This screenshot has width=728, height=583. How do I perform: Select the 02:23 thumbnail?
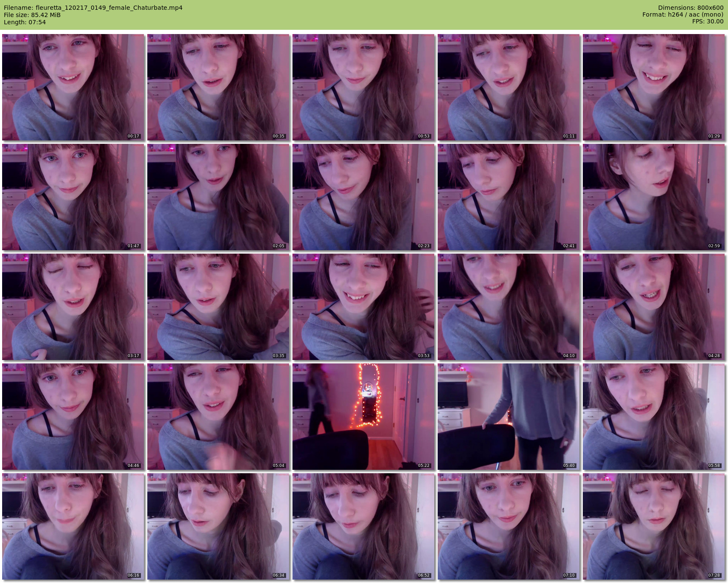[x=363, y=197]
